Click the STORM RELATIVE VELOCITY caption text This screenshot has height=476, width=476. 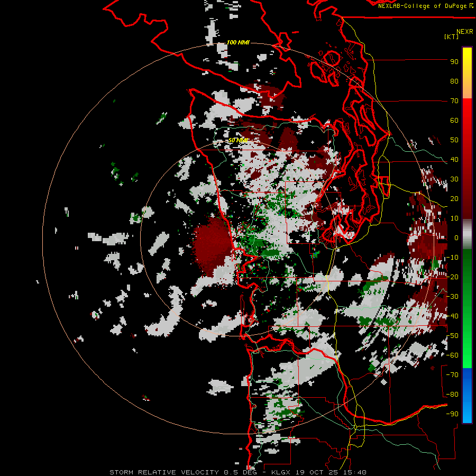click(164, 472)
